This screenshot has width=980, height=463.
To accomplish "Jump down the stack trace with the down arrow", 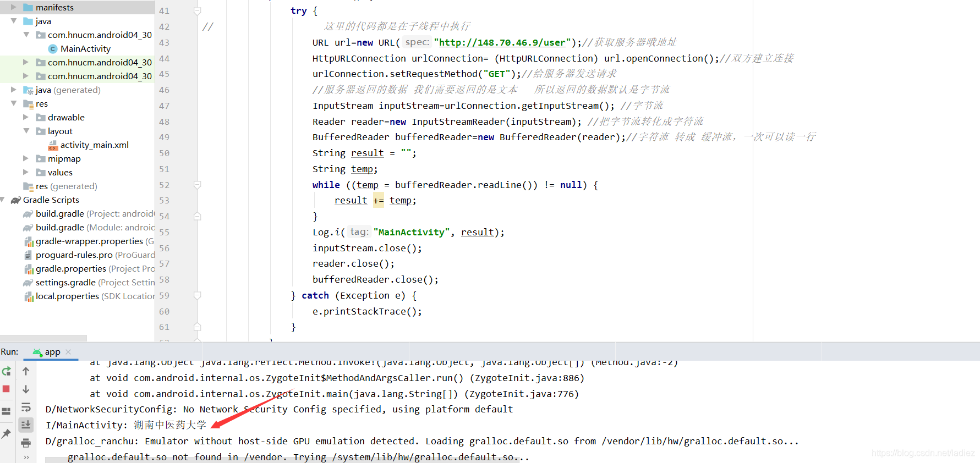I will [x=26, y=389].
